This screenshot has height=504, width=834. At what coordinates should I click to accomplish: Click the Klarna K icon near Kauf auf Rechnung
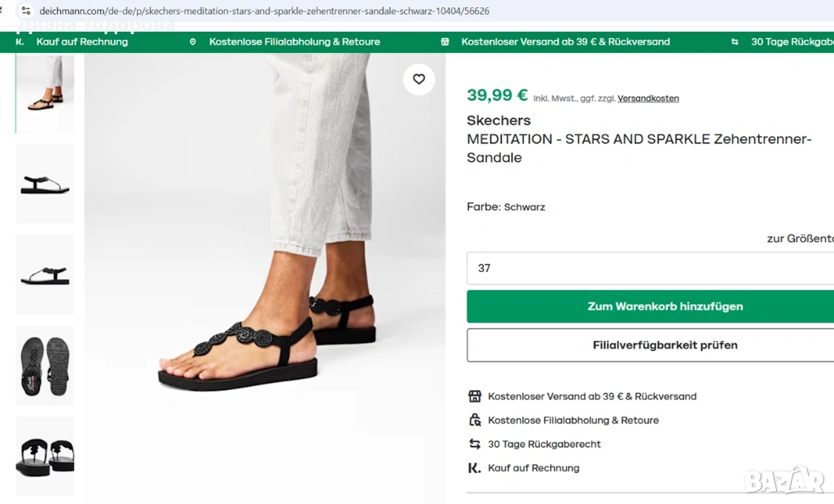click(475, 468)
